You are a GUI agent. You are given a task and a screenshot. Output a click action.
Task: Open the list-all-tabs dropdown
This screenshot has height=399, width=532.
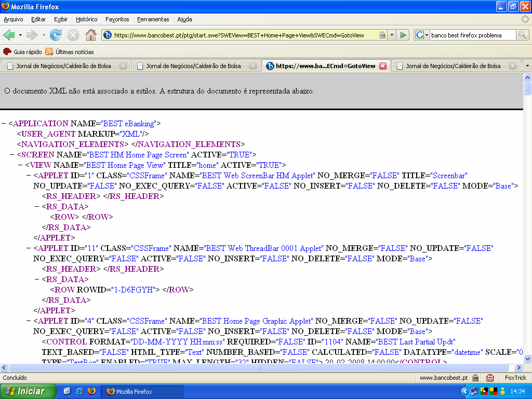[527, 66]
